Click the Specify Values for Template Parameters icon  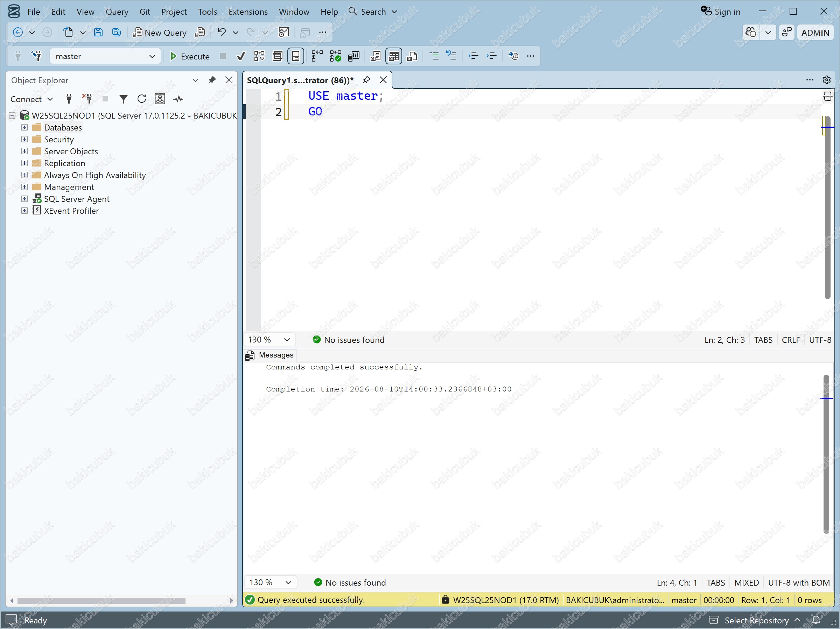pyautogui.click(x=513, y=56)
